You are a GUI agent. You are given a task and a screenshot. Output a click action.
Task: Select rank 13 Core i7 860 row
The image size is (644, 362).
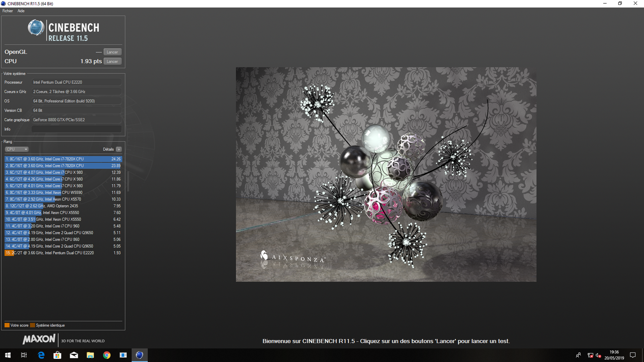(x=63, y=239)
